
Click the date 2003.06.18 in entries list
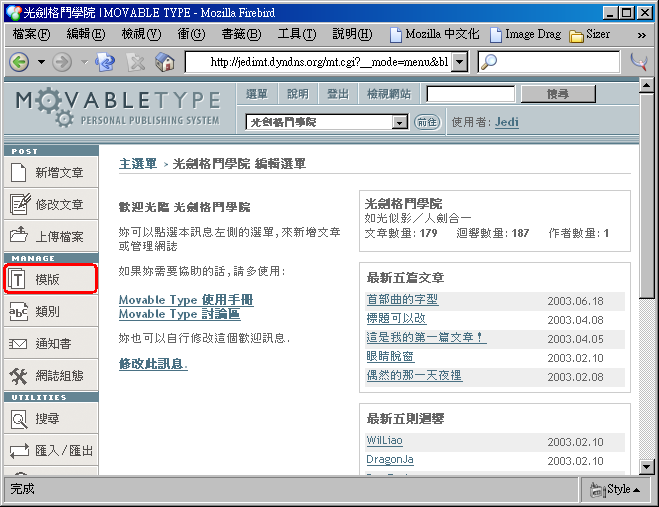click(x=575, y=301)
